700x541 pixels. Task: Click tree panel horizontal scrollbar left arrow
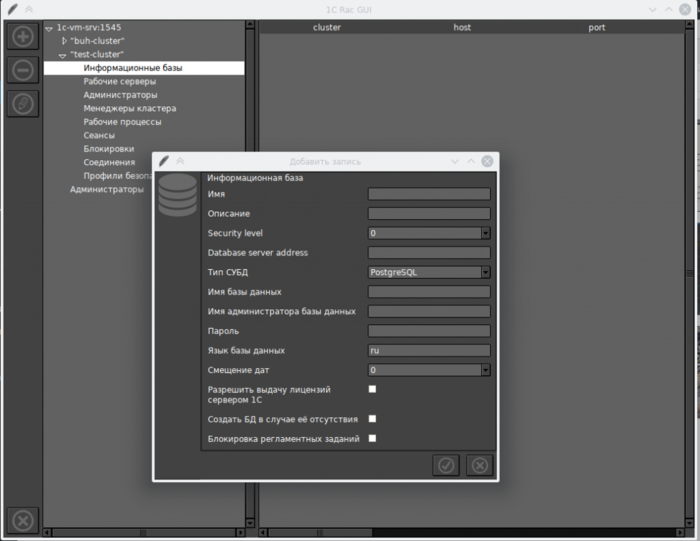tap(47, 533)
